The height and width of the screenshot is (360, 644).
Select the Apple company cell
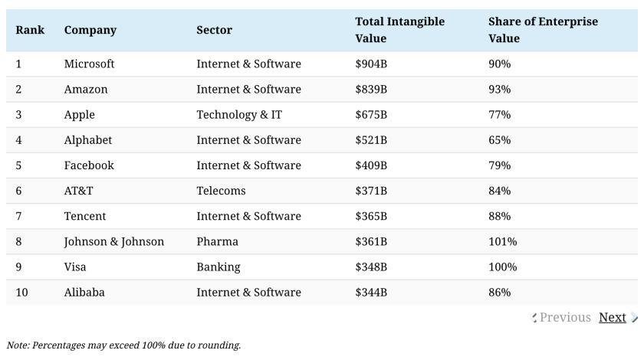click(80, 114)
